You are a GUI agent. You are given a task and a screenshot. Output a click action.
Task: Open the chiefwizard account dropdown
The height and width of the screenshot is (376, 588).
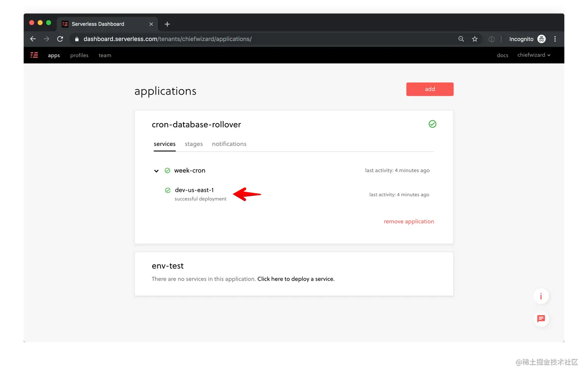coord(534,55)
